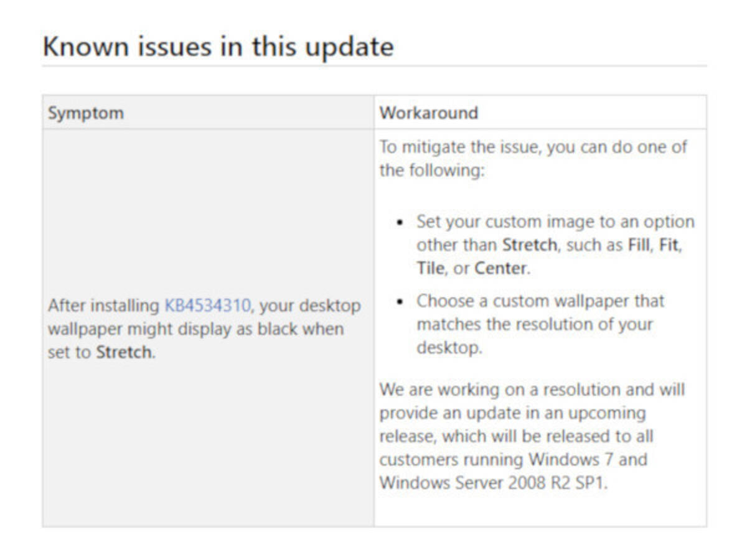Click the 'To mitigate the issue' sentence
This screenshot has width=747, height=560.
pyautogui.click(x=533, y=147)
